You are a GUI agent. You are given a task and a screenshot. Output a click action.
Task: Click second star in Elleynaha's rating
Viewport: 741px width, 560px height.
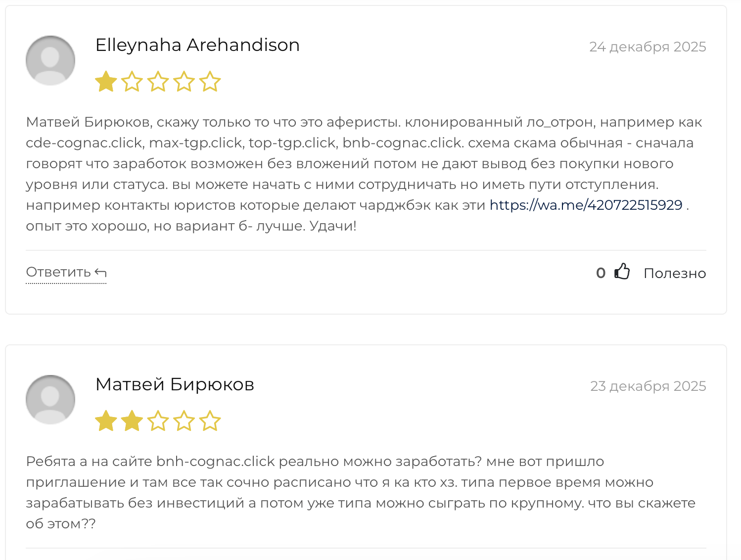tap(132, 82)
